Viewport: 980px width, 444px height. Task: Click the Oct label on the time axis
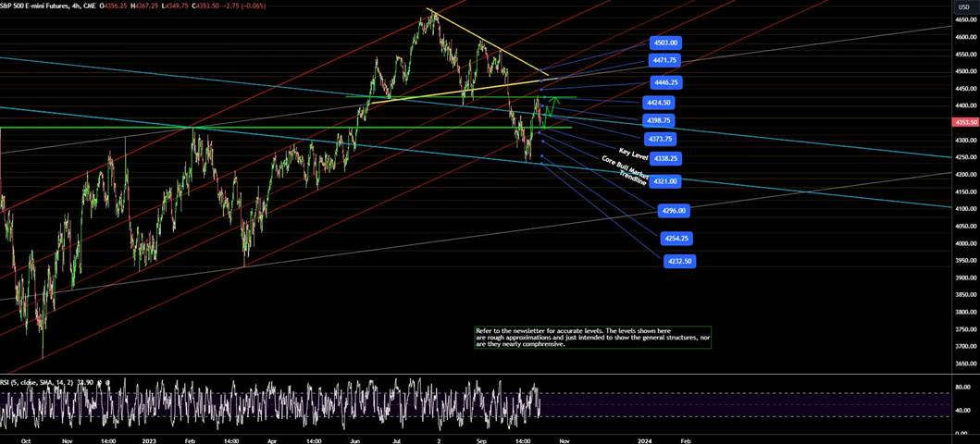[x=27, y=439]
